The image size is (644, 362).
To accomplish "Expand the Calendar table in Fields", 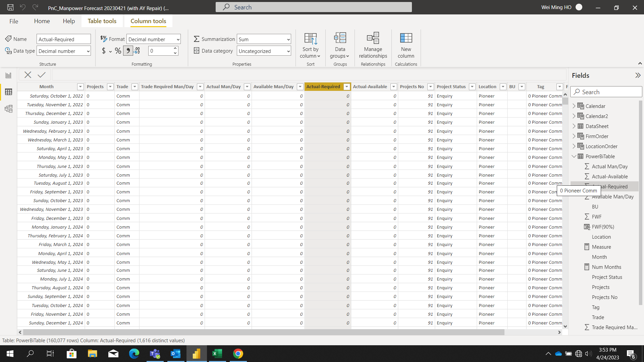I will click(574, 106).
